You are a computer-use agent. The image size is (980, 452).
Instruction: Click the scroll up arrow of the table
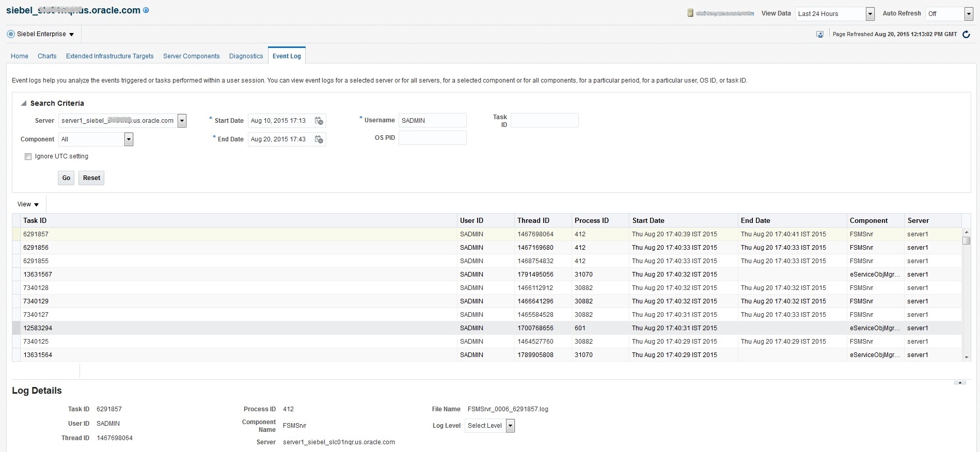[x=966, y=232]
